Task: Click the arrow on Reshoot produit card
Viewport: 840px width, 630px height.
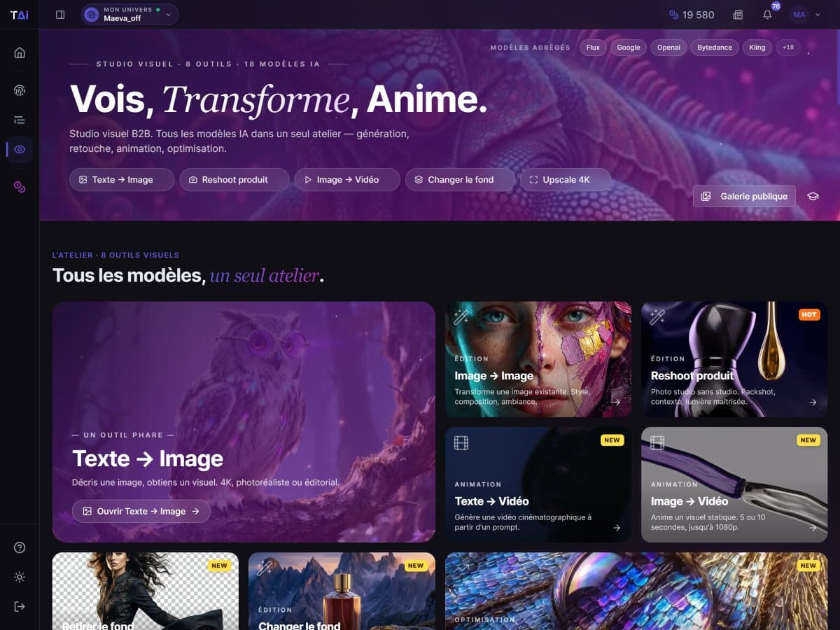Action: 813,402
